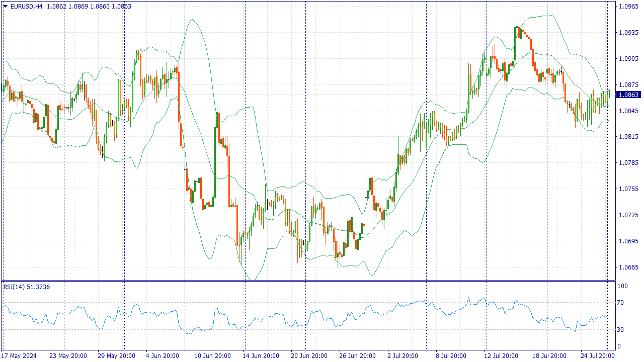
Task: Click the 1.0905 price axis label
Action: pos(629,59)
